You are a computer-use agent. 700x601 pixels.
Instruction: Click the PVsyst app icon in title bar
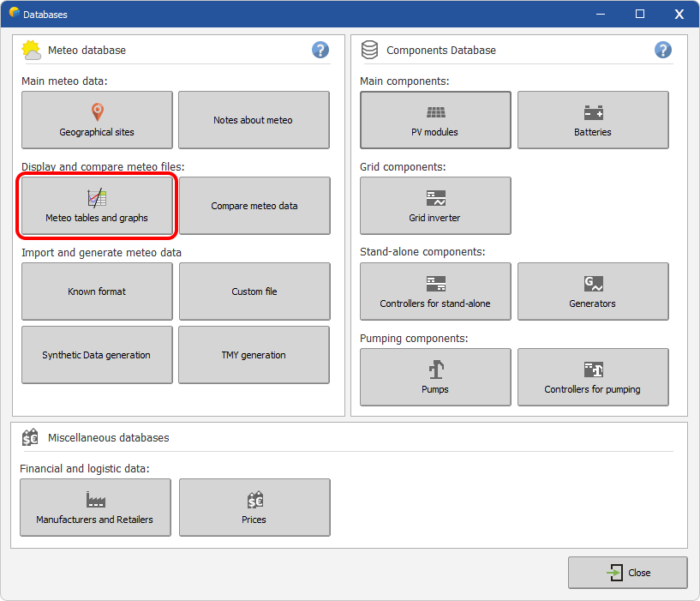(15, 13)
